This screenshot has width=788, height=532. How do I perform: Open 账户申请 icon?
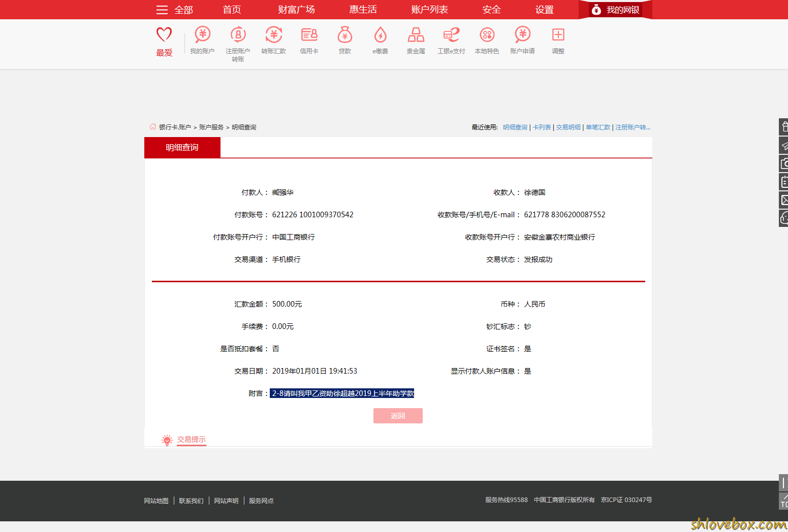click(522, 35)
